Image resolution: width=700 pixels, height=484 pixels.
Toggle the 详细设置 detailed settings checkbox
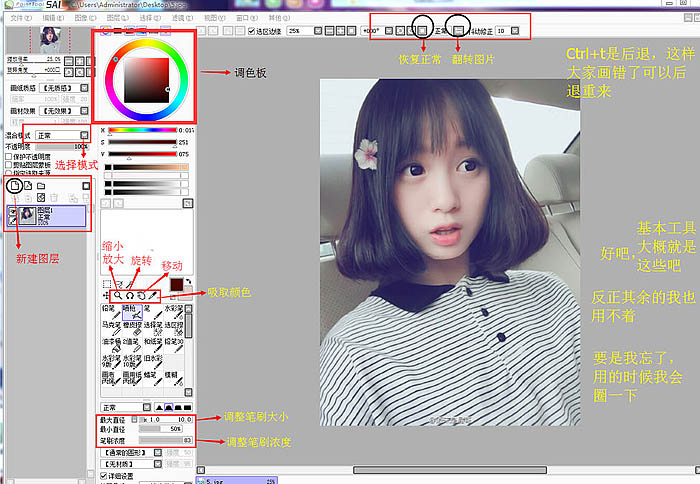(x=104, y=476)
